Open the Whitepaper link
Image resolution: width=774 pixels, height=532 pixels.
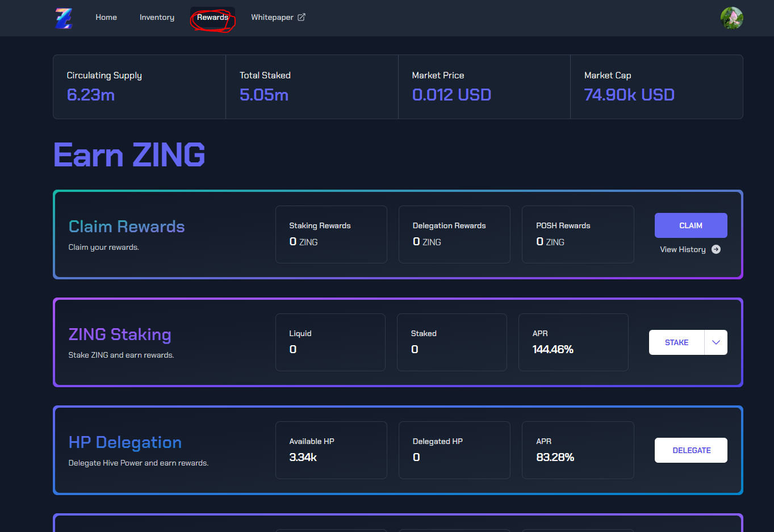coord(278,18)
